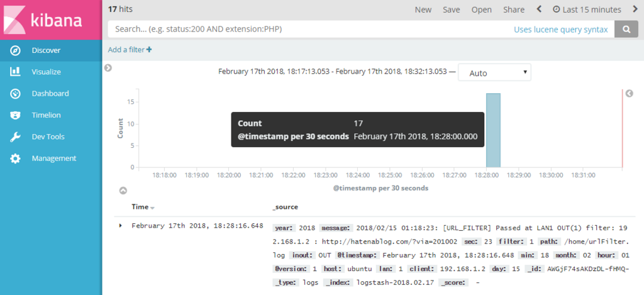
Task: Click the Management gear icon
Action: point(15,159)
